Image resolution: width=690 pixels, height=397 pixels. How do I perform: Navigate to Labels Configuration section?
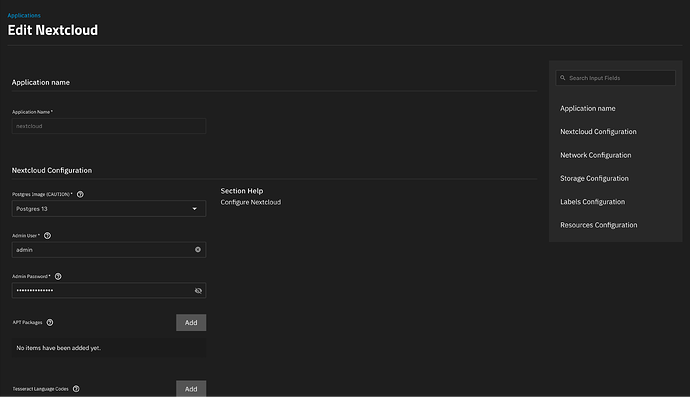(592, 202)
